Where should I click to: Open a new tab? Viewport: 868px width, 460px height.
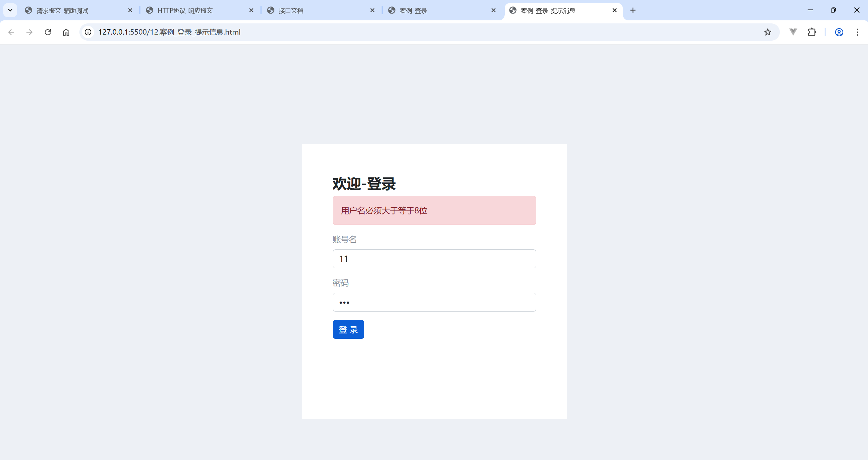click(633, 10)
